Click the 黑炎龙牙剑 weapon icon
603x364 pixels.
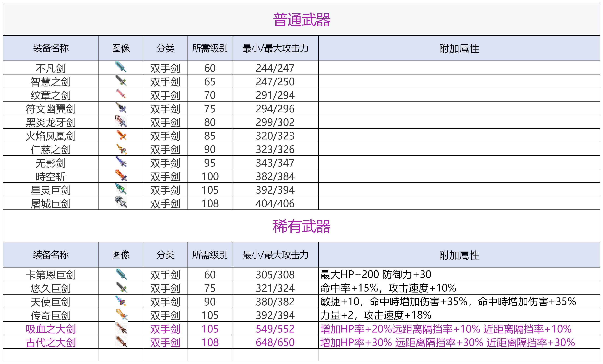(121, 121)
